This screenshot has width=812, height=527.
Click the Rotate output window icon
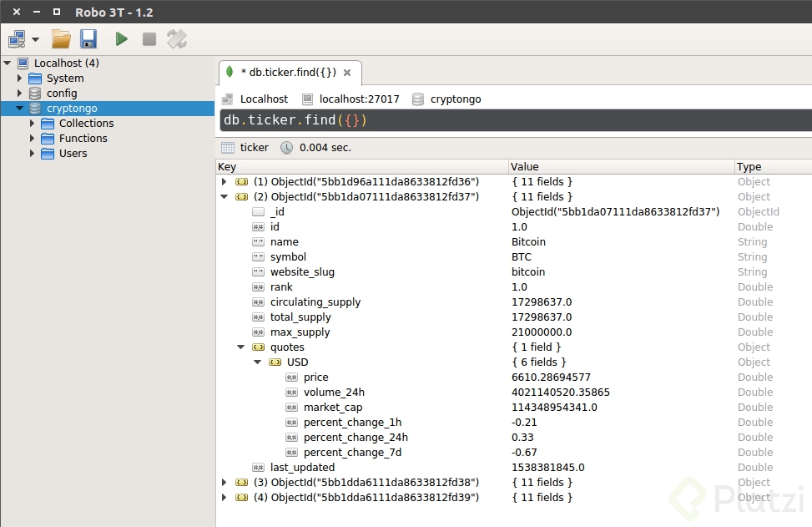[177, 38]
